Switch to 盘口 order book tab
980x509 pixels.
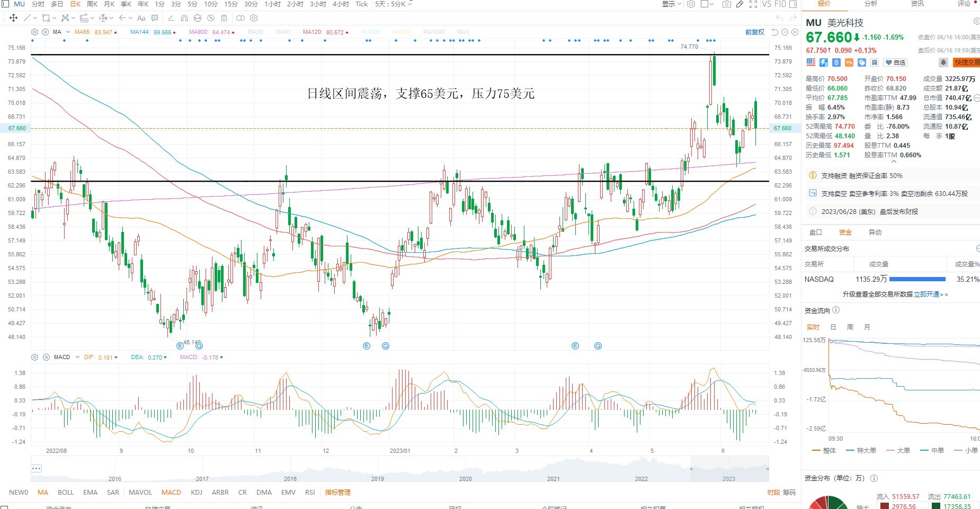(816, 232)
